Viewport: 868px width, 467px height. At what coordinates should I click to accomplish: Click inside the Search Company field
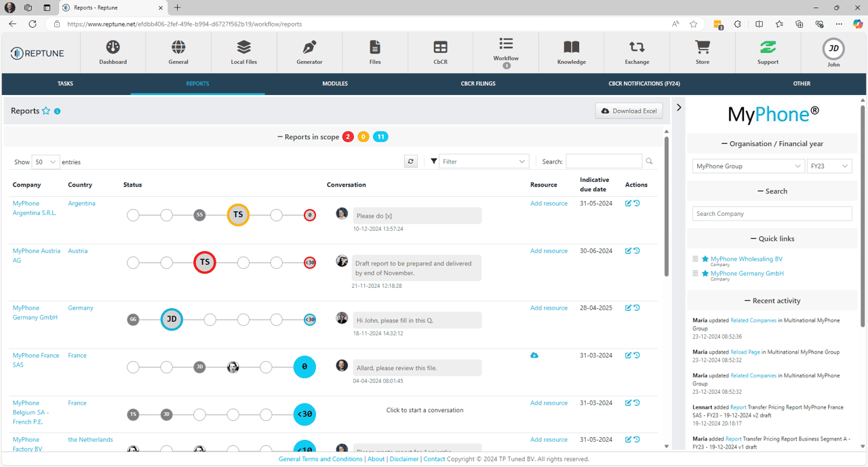click(x=772, y=213)
